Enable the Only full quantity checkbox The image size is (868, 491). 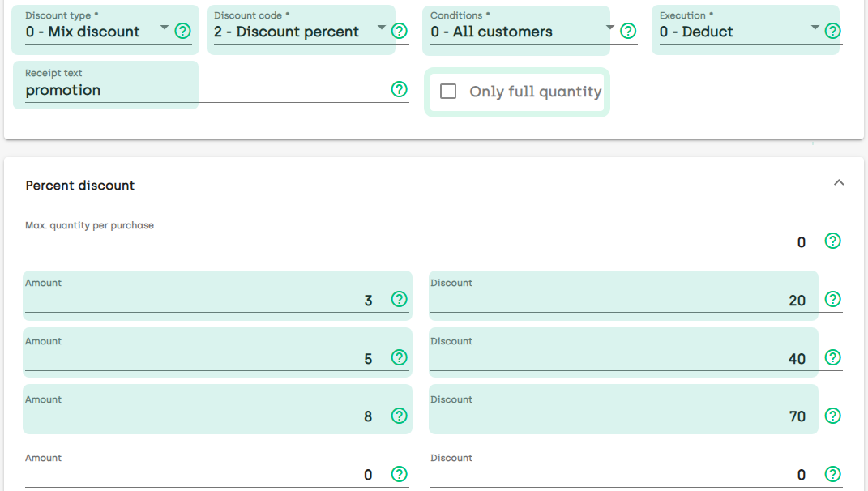[448, 92]
